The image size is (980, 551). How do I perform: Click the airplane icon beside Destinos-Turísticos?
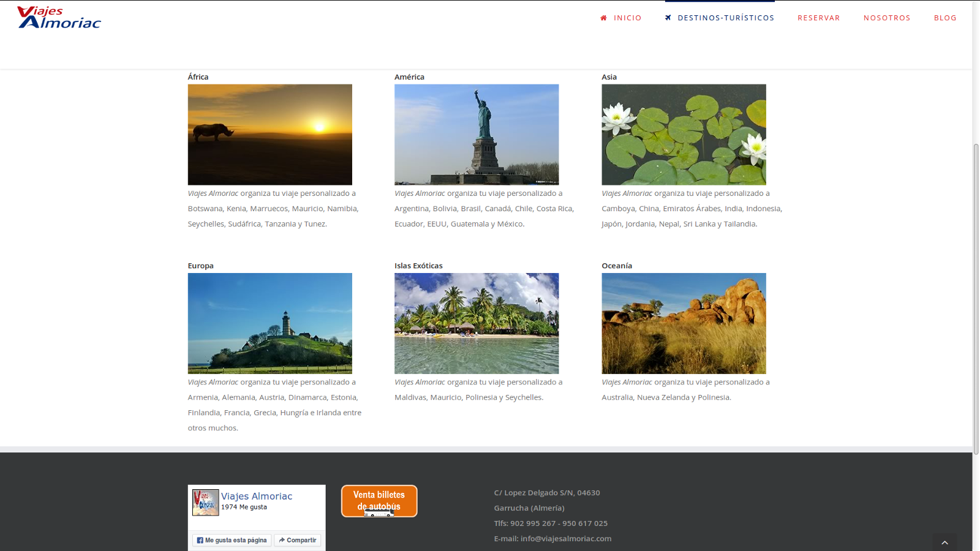coord(668,18)
